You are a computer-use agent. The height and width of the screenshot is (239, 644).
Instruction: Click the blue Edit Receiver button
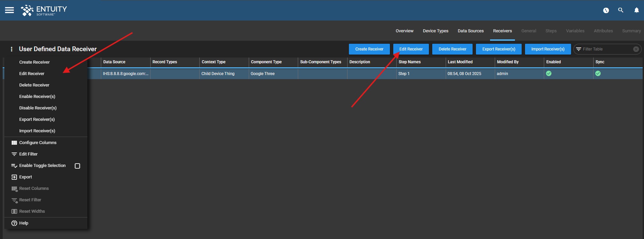point(411,49)
